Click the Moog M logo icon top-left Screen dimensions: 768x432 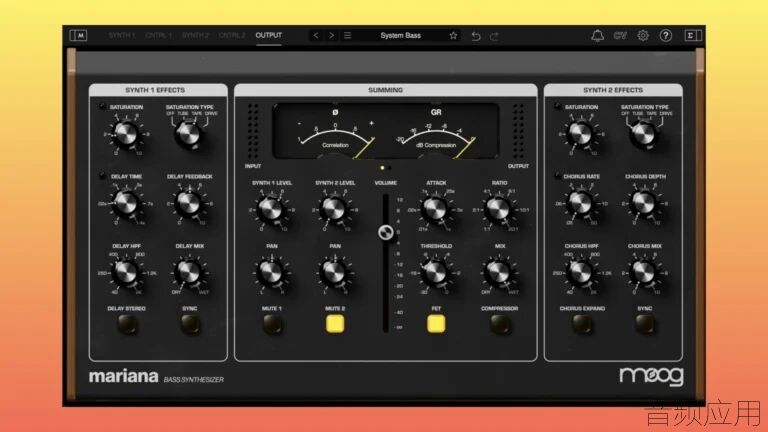tap(78, 35)
